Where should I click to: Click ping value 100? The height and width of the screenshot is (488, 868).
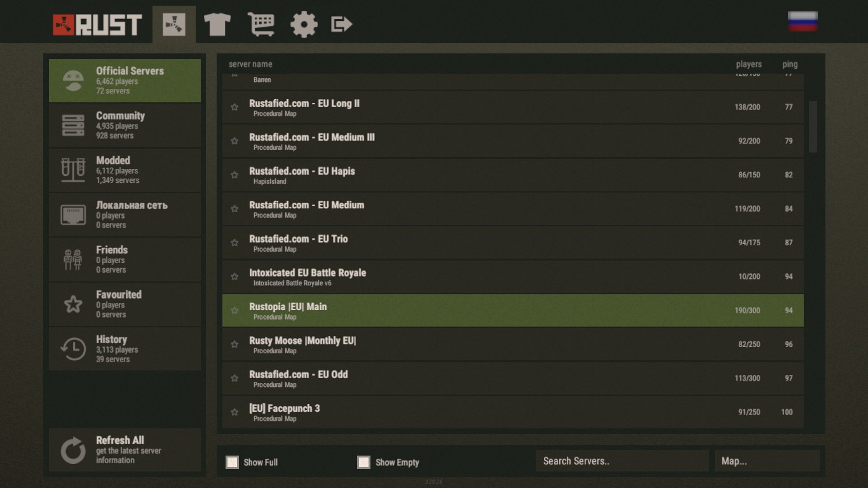[787, 412]
